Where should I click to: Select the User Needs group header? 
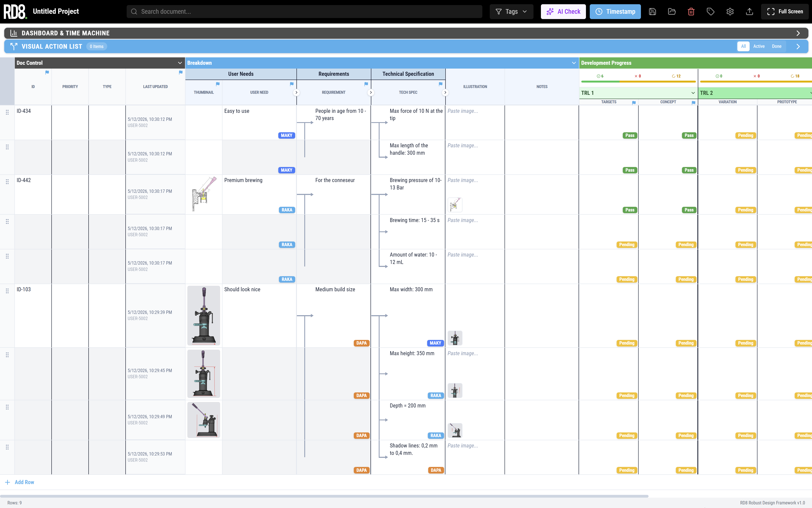click(x=241, y=74)
